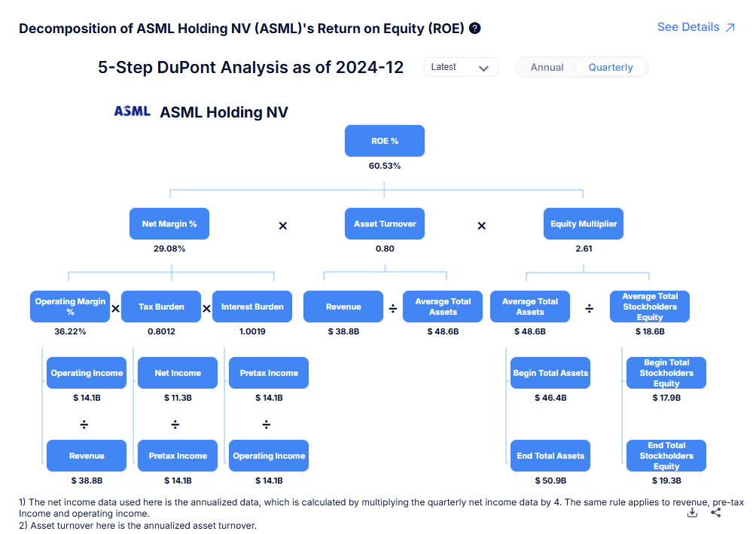This screenshot has height=534, width=756.
Task: Click the 2.61 equity multiplier value
Action: [584, 249]
